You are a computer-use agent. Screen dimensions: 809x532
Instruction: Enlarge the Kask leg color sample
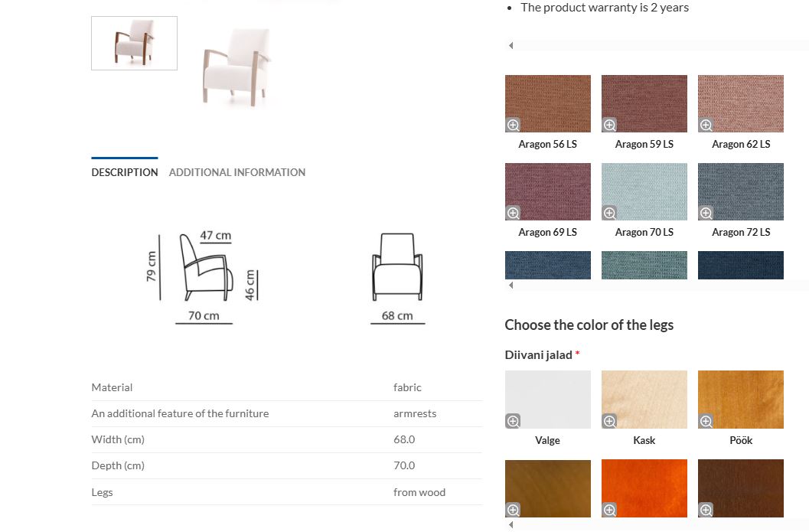[x=609, y=421]
